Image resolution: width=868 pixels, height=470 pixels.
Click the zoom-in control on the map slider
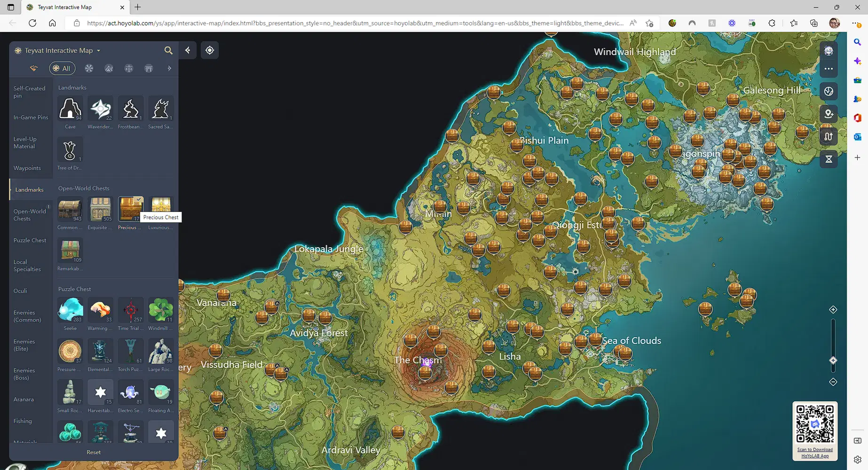(833, 309)
